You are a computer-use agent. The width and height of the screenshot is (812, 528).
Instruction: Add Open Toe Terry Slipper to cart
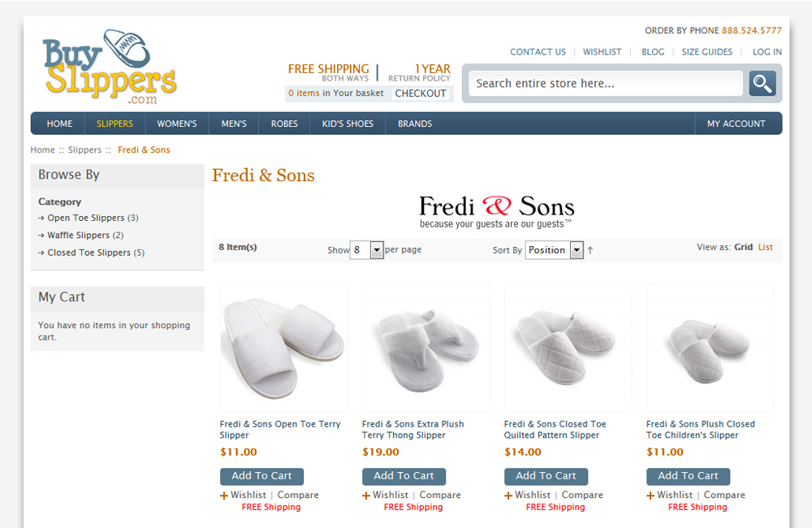click(261, 476)
